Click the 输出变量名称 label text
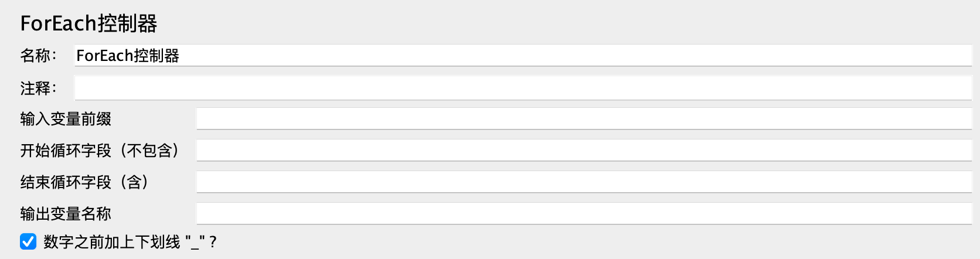 click(x=66, y=214)
